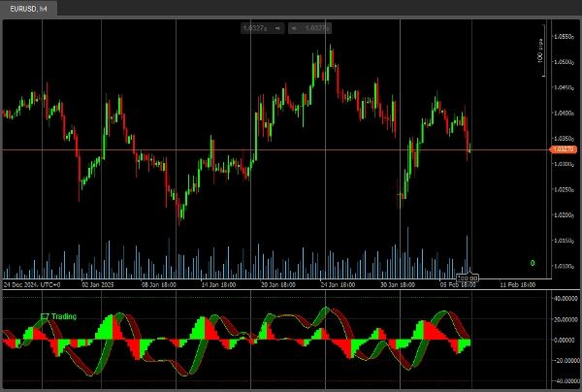Click the 0.00000 indicator axis label
The image size is (582, 392).
(566, 340)
